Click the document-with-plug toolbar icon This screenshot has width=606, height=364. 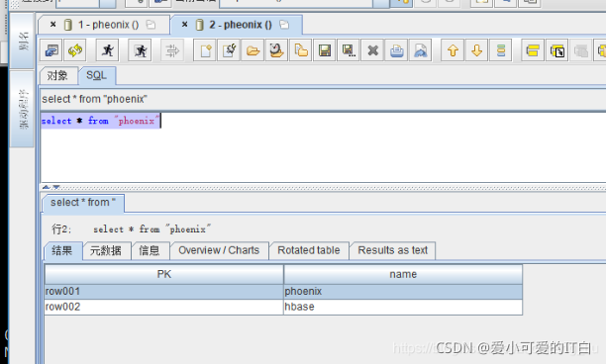[229, 50]
